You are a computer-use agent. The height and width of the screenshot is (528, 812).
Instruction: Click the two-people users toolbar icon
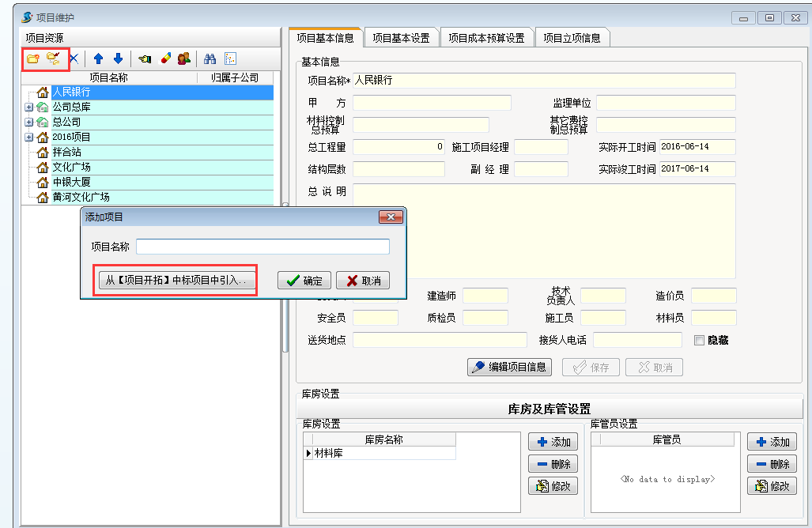coord(183,58)
